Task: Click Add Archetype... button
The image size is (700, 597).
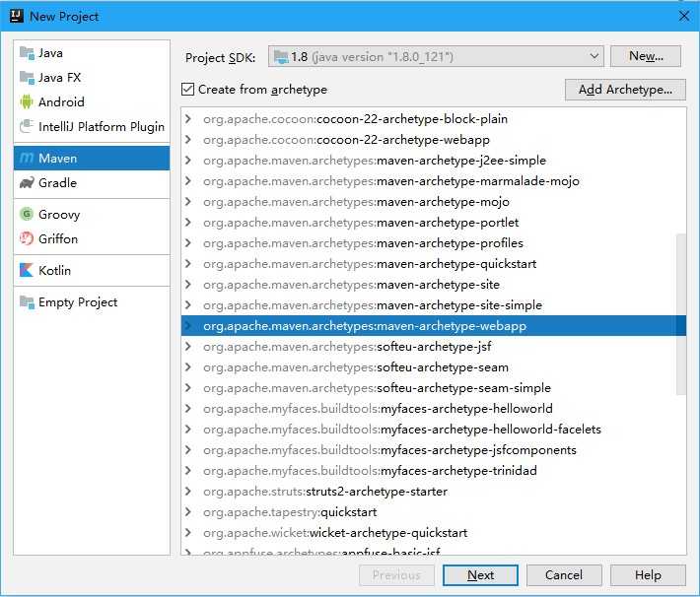Action: point(625,90)
